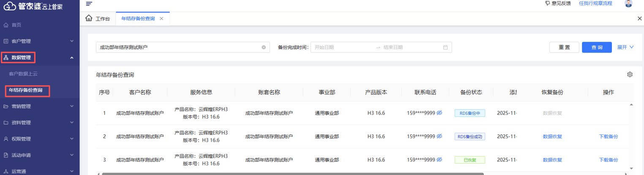This screenshot has height=175, width=644.
Task: Click 下载备份 link in row 2
Action: [x=608, y=137]
